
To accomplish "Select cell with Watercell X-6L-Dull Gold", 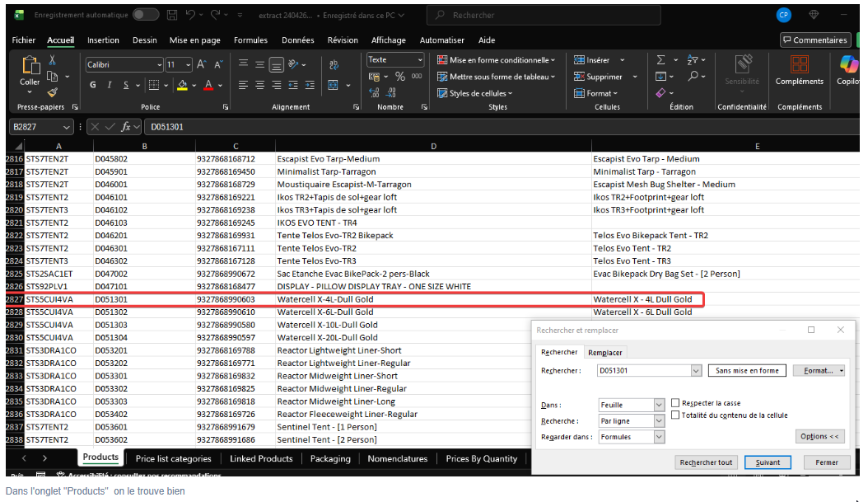I will click(x=433, y=312).
